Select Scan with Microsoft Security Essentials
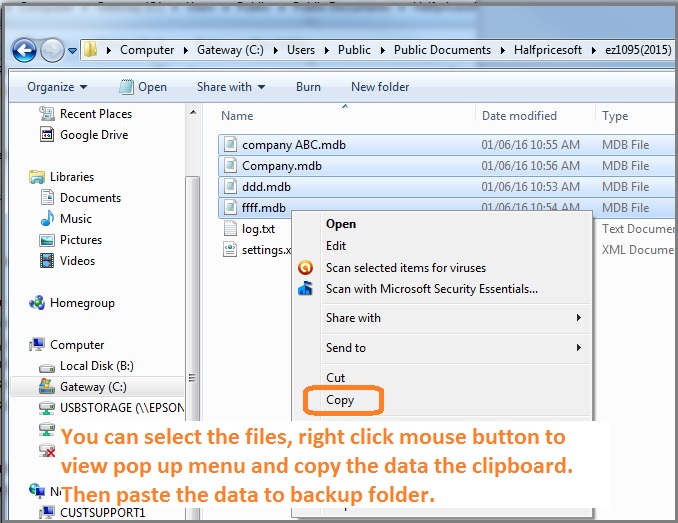The image size is (678, 523). (431, 289)
